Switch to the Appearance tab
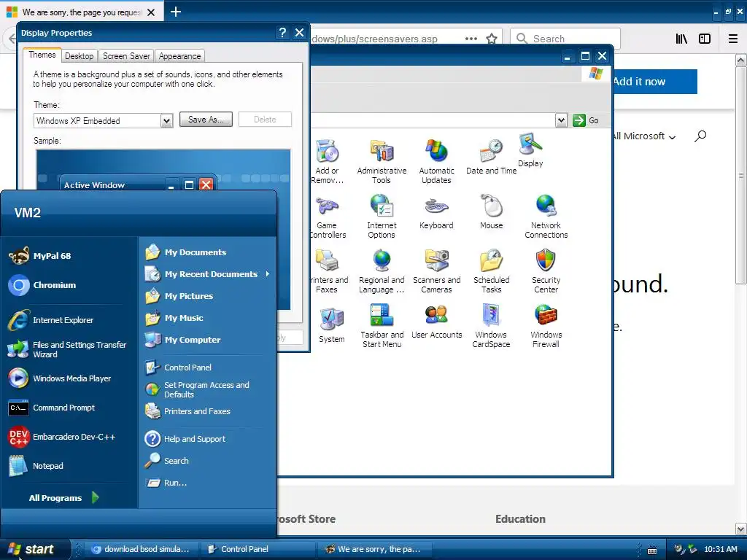The width and height of the screenshot is (747, 560). click(x=179, y=56)
